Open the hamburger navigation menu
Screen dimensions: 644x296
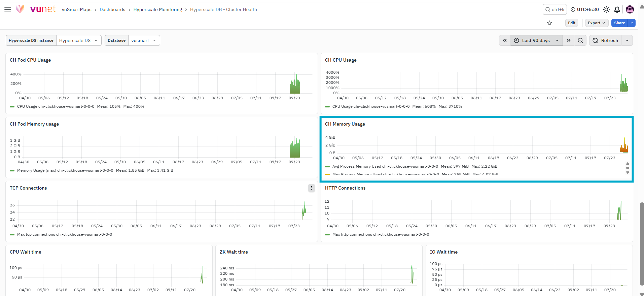[x=8, y=9]
